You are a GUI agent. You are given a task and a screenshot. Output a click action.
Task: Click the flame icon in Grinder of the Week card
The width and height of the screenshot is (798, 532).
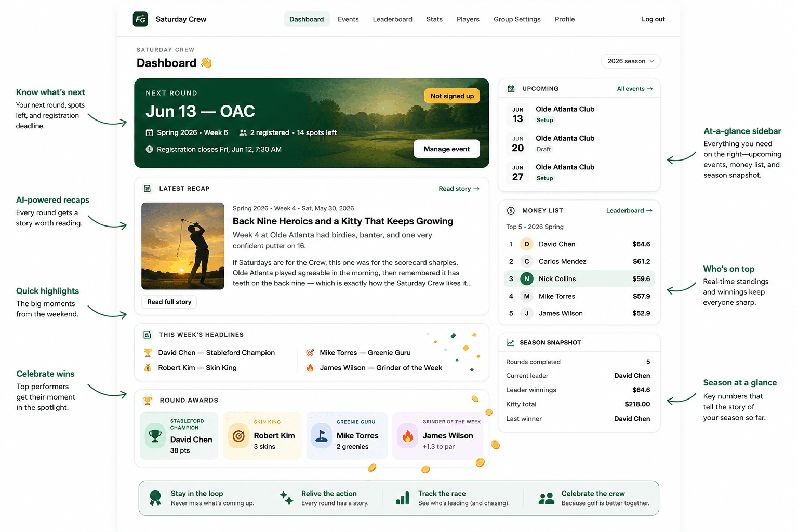tap(407, 436)
